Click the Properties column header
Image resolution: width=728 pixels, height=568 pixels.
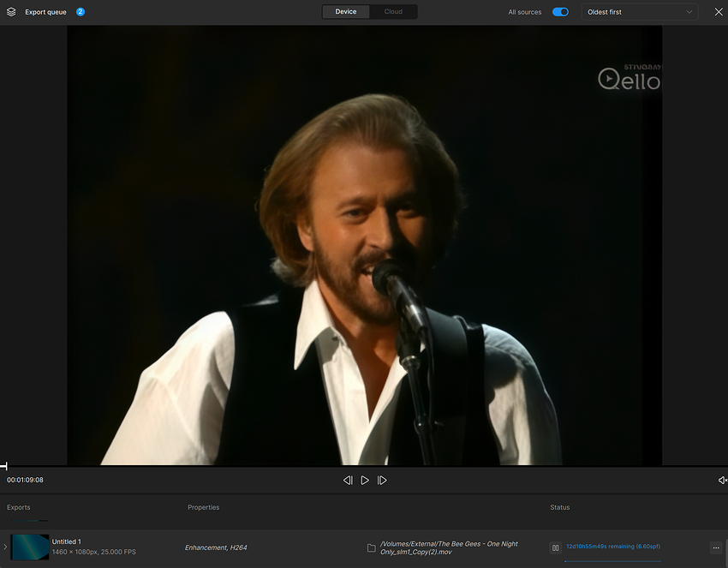(x=203, y=507)
